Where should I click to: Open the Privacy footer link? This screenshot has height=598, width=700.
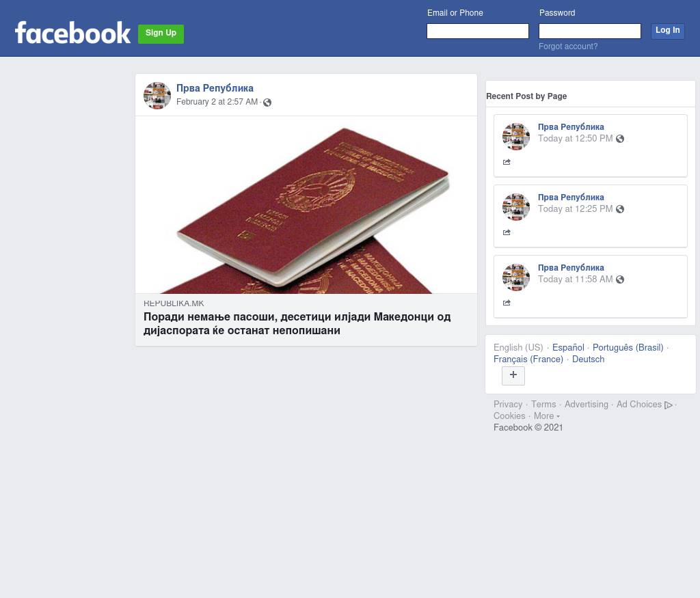508,405
